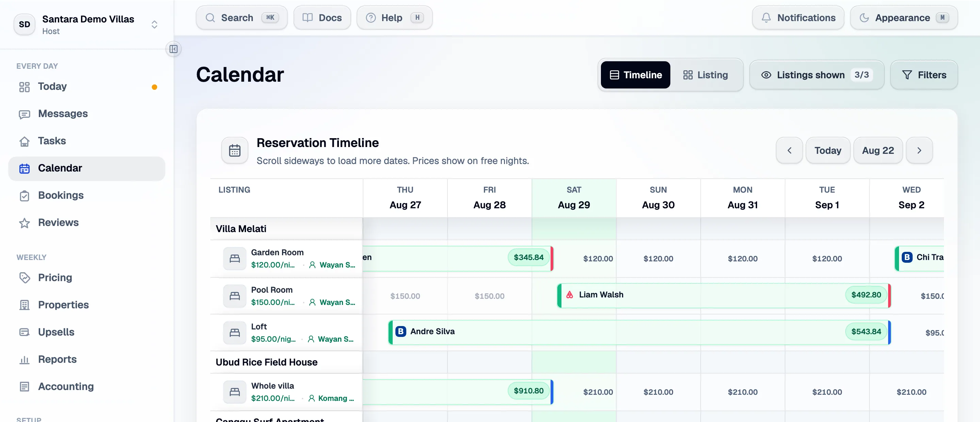980x422 pixels.
Task: Click the SD account avatar
Action: point(24,25)
